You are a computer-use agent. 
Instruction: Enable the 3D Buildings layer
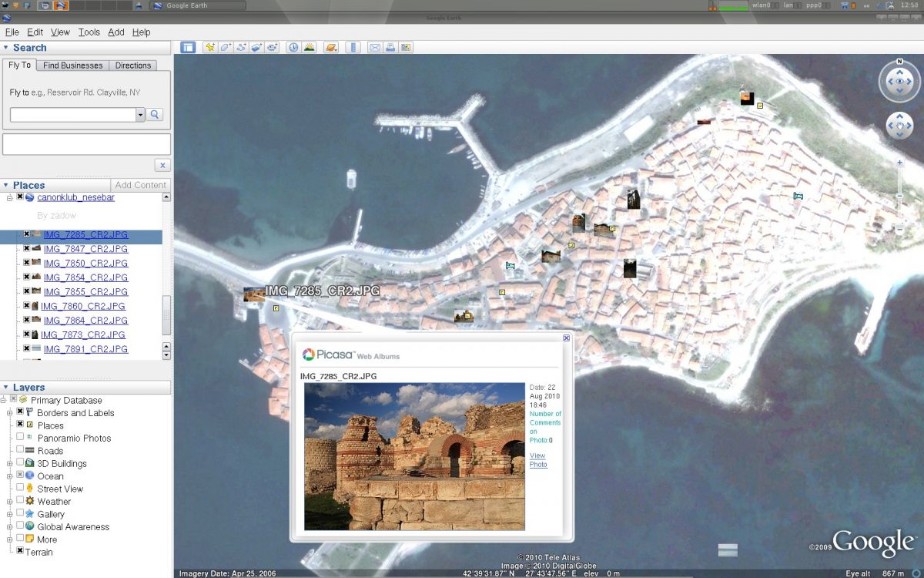click(x=20, y=463)
